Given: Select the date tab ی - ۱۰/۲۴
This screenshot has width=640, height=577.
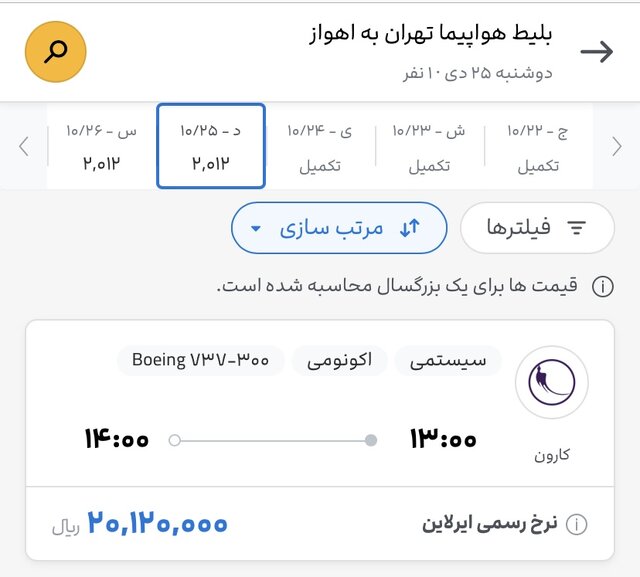Looking at the screenshot, I should (320, 146).
